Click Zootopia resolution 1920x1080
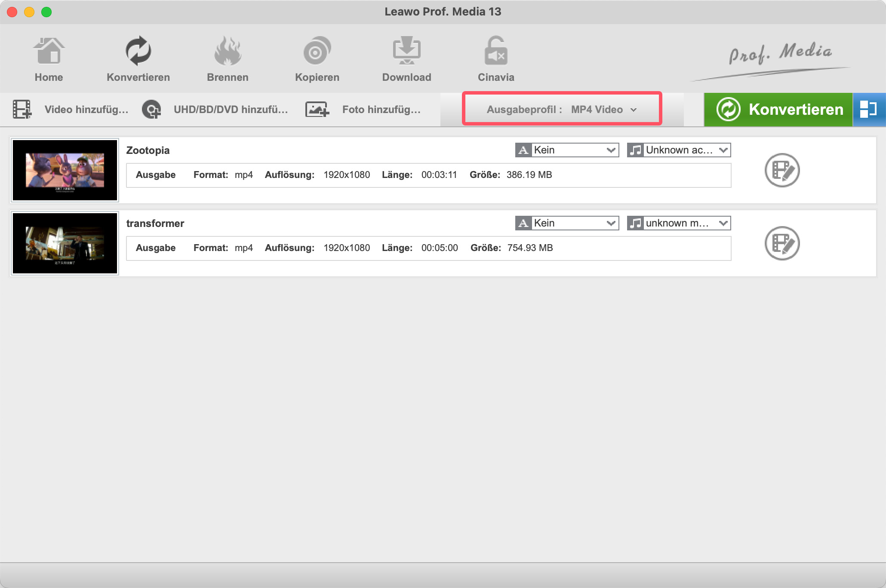 [x=347, y=175]
